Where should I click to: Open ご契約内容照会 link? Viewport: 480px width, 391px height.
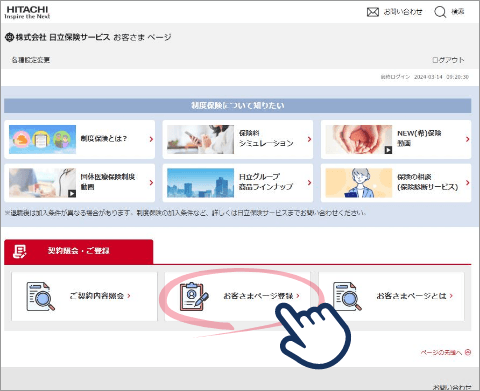coord(84,296)
